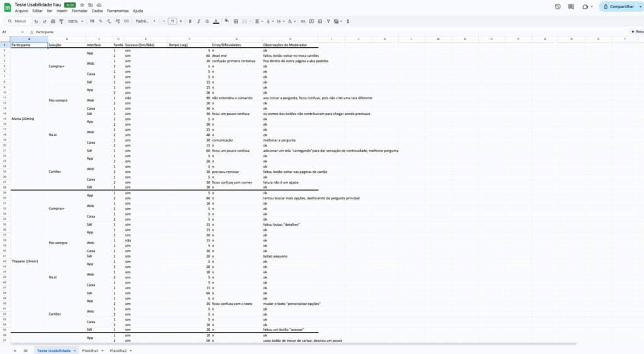Click the insert link icon
This screenshot has height=354, width=644.
[303, 21]
